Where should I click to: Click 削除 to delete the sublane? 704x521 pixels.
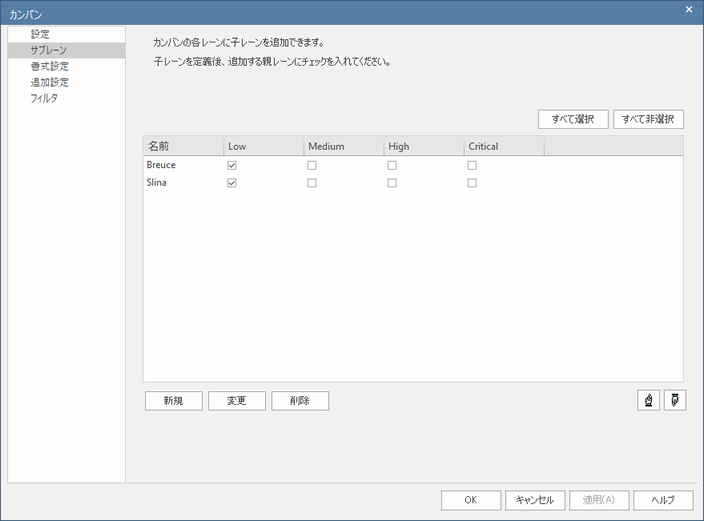(300, 400)
